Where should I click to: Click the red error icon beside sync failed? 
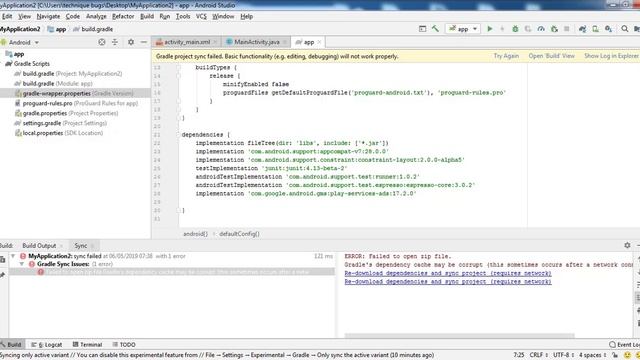pyautogui.click(x=23, y=256)
